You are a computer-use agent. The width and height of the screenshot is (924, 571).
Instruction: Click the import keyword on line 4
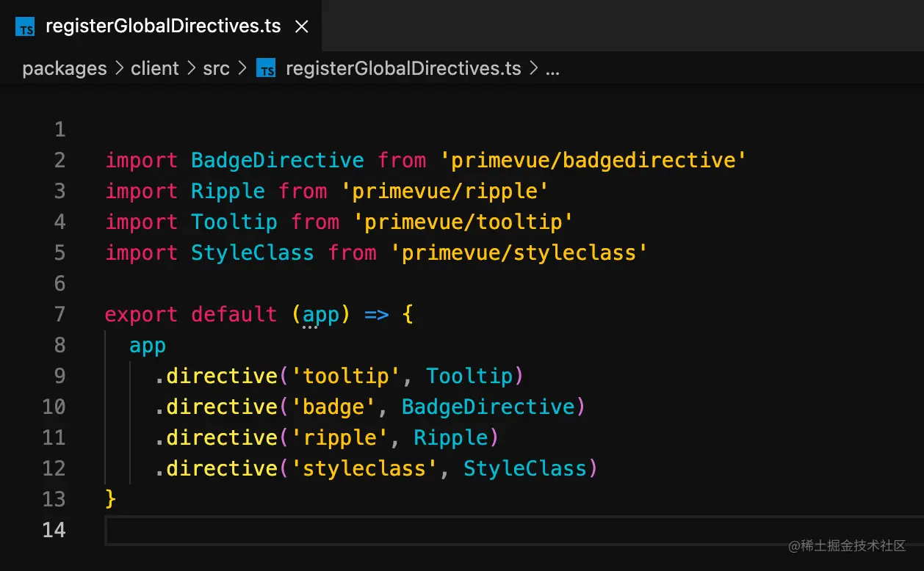click(141, 222)
